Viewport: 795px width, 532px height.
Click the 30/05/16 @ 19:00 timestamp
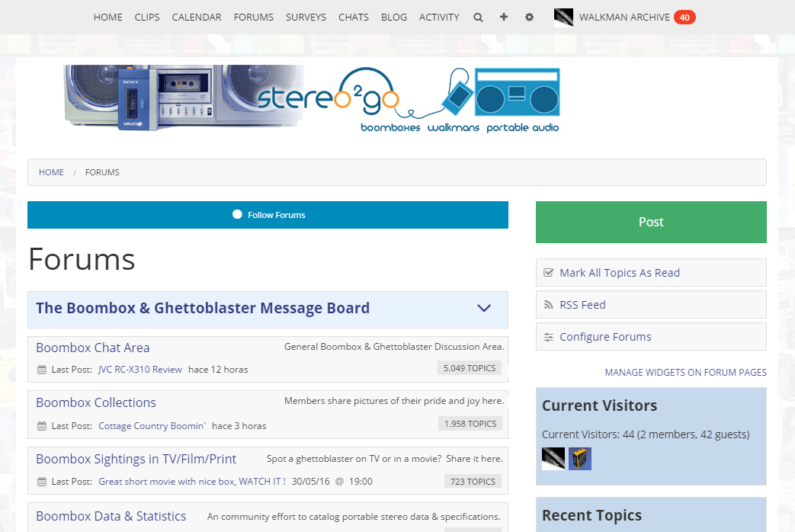332,482
